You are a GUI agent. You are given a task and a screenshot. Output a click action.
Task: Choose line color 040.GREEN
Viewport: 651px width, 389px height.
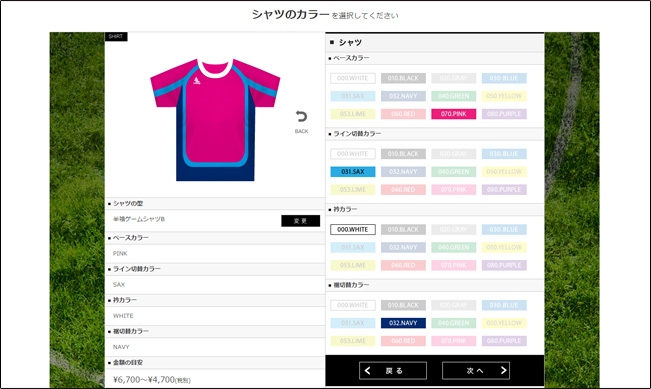click(x=454, y=171)
